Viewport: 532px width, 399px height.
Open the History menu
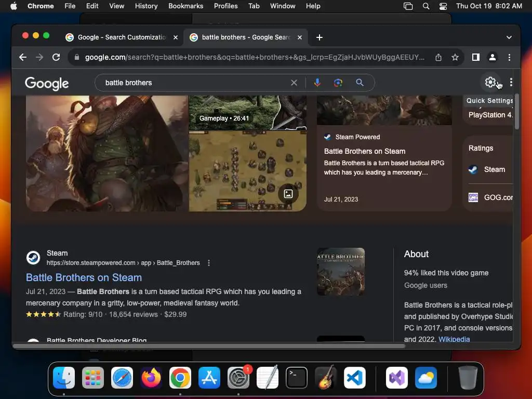pos(146,6)
